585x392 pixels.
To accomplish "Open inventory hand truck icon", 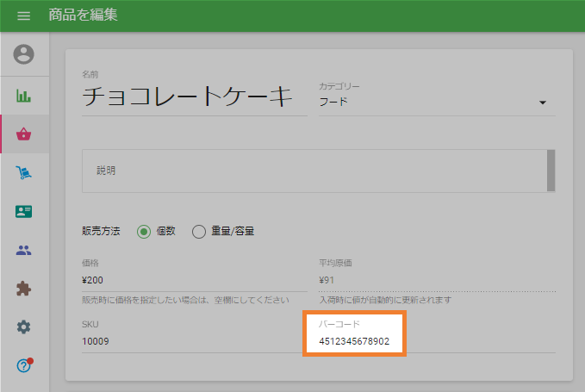I will [x=24, y=173].
